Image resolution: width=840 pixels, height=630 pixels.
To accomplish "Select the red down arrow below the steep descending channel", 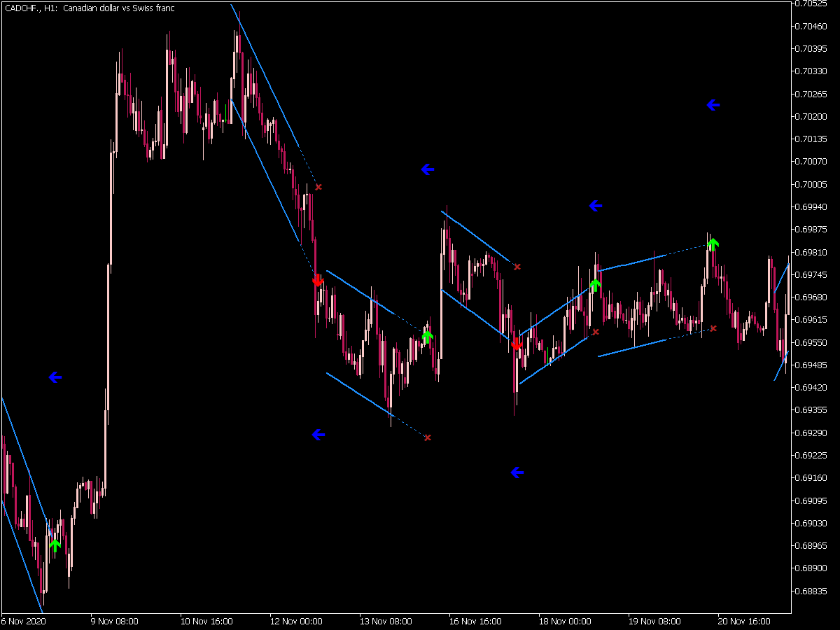I will point(317,280).
